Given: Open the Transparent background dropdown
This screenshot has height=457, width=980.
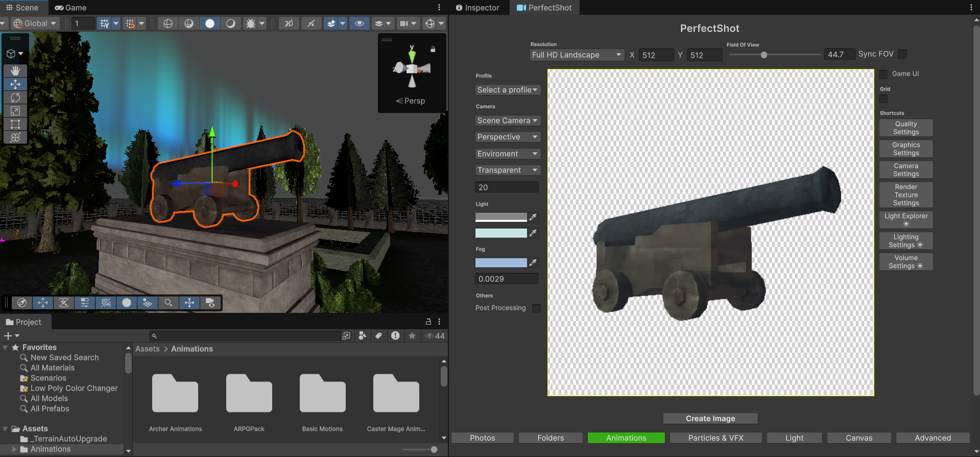Looking at the screenshot, I should 507,170.
